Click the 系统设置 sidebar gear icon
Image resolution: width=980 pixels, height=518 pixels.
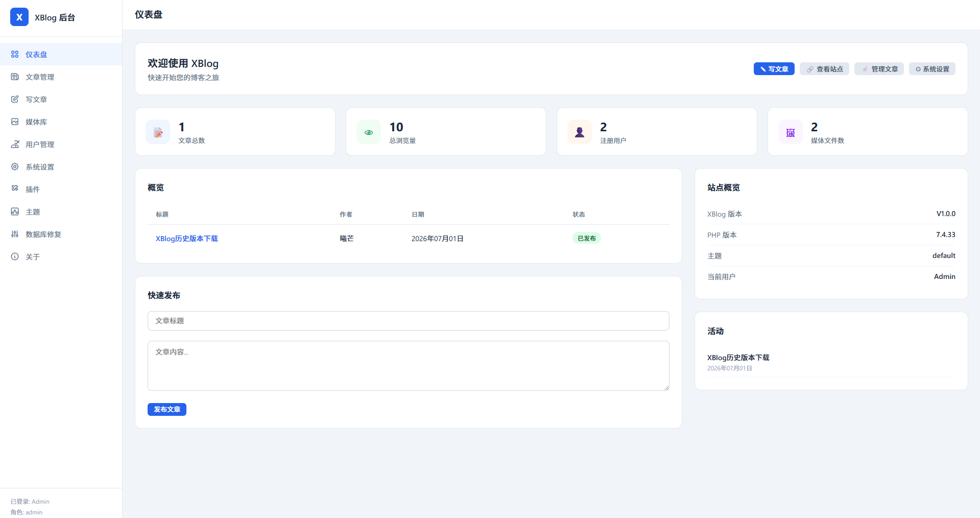pos(15,167)
